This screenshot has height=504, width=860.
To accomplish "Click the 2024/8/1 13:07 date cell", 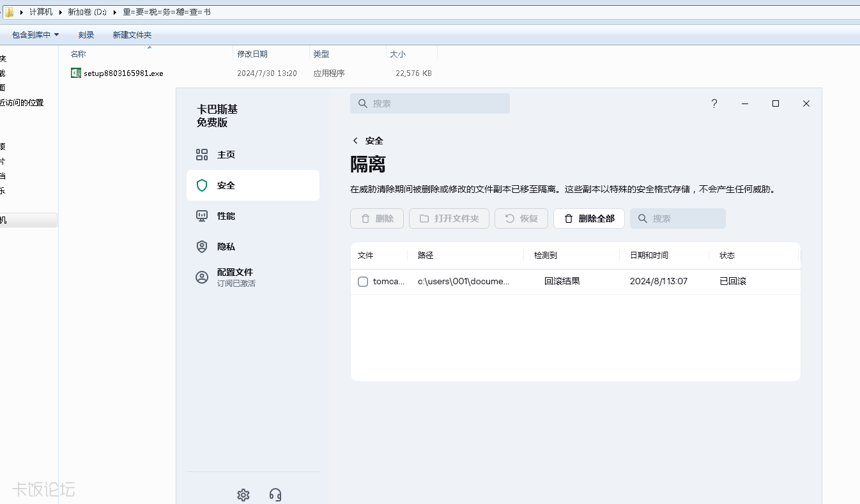I will point(659,281).
